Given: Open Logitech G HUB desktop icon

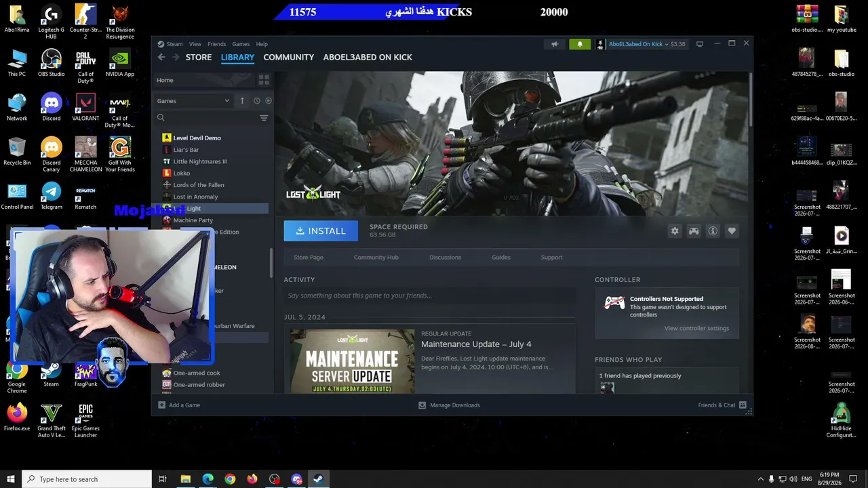Looking at the screenshot, I should (x=51, y=22).
